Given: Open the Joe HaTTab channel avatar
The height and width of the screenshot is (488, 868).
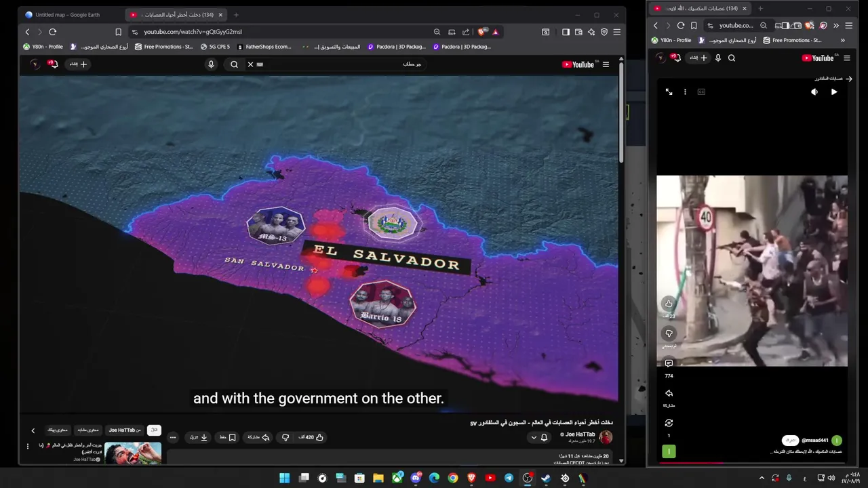Looking at the screenshot, I should (x=606, y=437).
